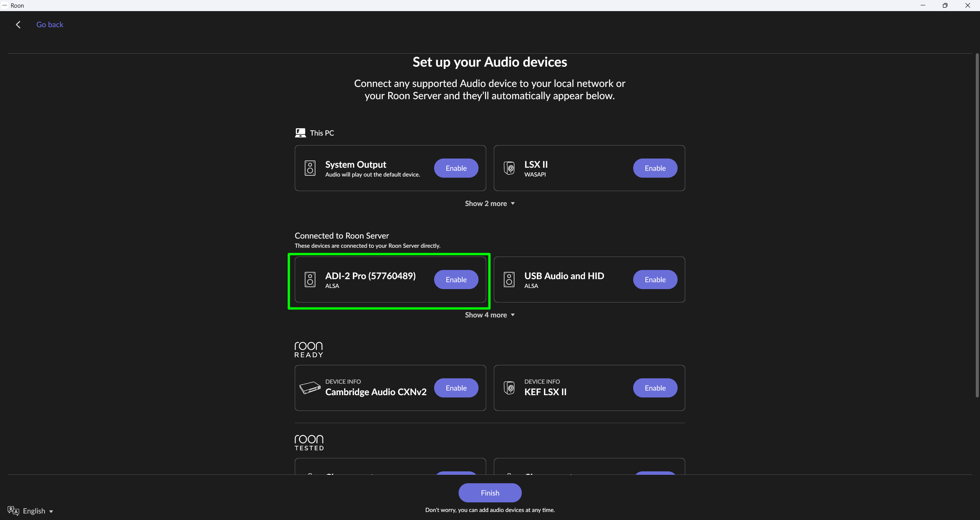
Task: Click the vertical scrollbar on the right
Action: 977,226
